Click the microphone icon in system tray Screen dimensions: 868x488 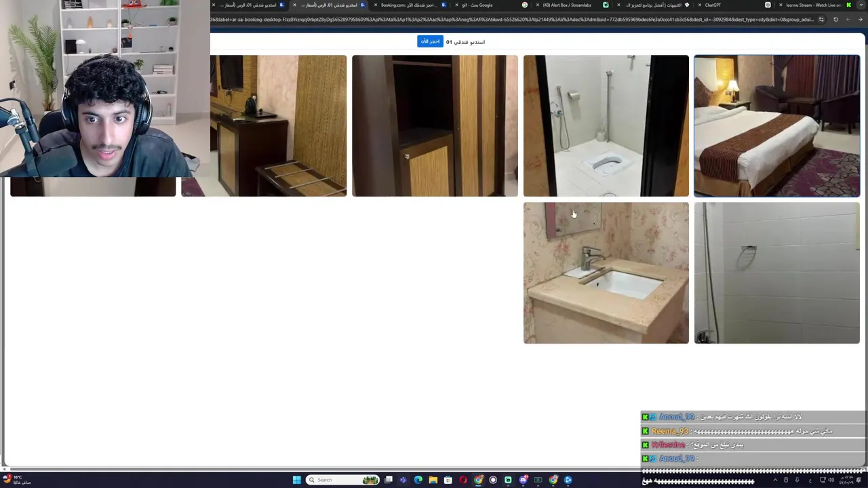(x=797, y=480)
